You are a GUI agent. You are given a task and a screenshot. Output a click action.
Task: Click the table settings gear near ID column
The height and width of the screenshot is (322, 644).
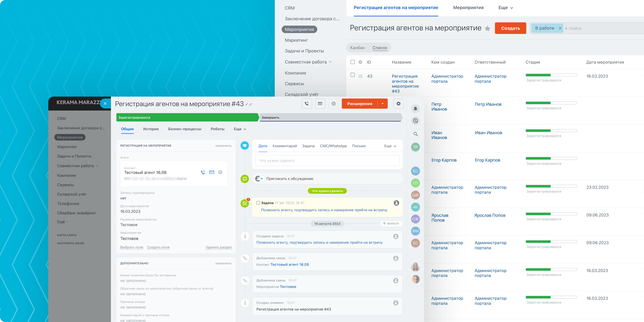click(x=360, y=62)
